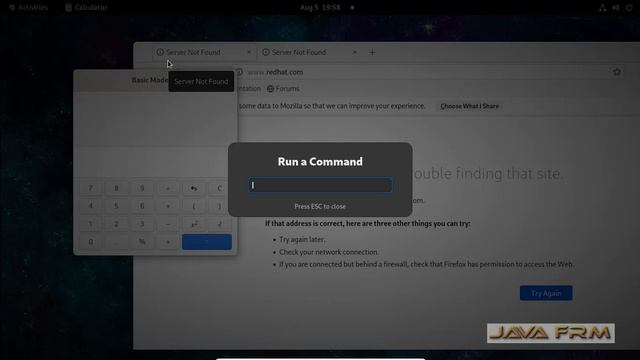Click the 1 key in Calculator
Viewport: 640px width, 360px height.
point(91,224)
